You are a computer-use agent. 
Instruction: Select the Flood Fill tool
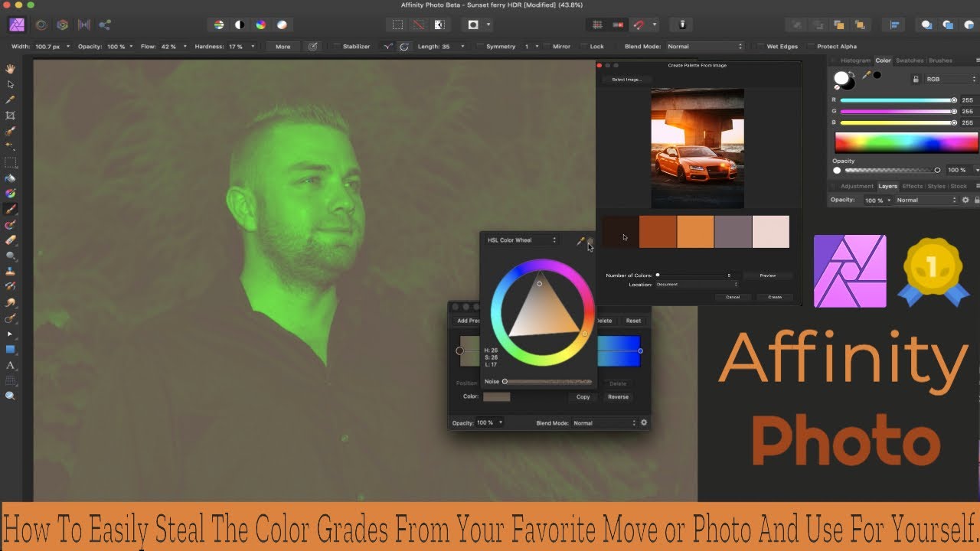pos(11,178)
